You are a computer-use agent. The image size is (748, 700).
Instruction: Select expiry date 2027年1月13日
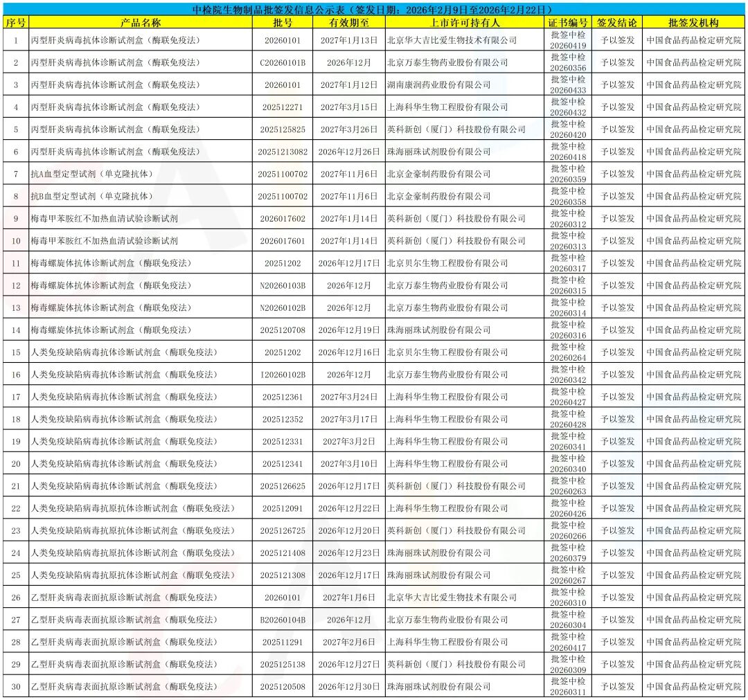(348, 41)
